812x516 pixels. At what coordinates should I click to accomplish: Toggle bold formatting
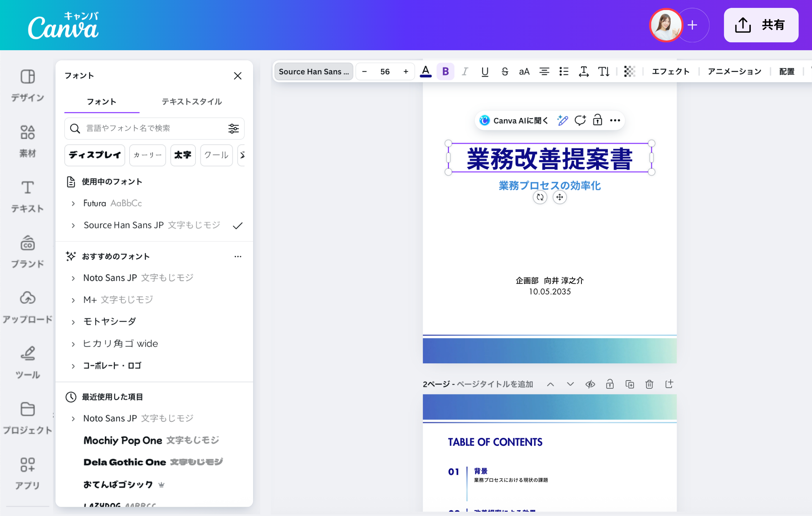coord(445,72)
